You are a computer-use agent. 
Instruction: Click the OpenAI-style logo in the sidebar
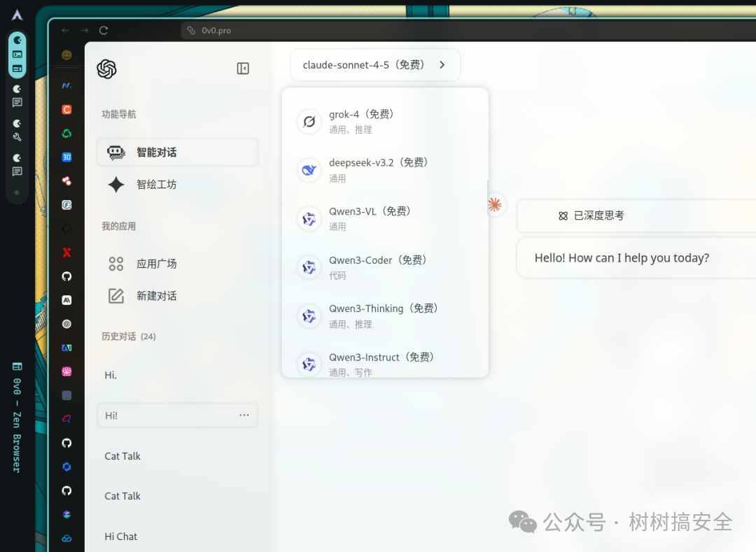click(x=106, y=69)
